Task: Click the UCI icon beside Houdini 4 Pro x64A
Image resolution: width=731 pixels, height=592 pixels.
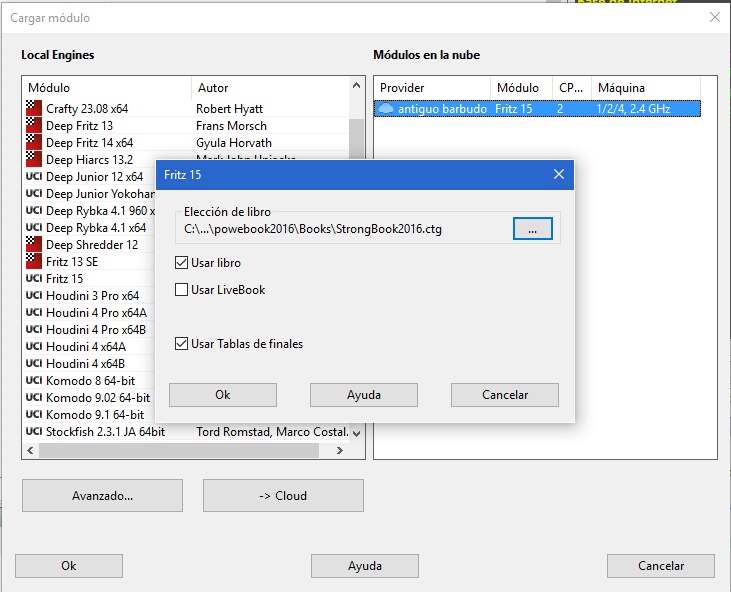Action: [x=34, y=312]
